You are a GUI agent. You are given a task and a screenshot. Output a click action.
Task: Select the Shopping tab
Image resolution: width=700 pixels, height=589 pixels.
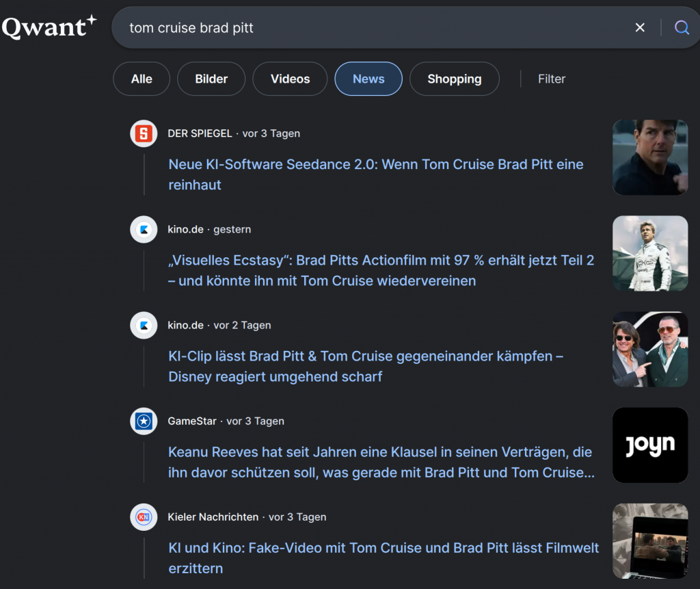pos(454,79)
